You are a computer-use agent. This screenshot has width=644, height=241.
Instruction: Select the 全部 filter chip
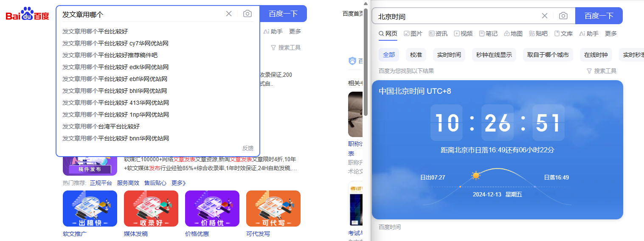[x=389, y=55]
